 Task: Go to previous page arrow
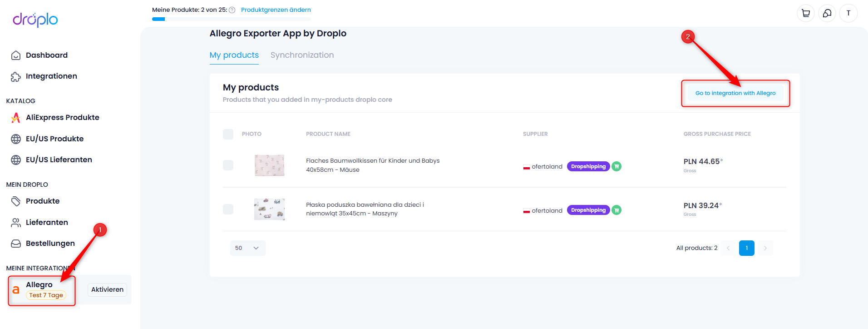click(x=728, y=248)
